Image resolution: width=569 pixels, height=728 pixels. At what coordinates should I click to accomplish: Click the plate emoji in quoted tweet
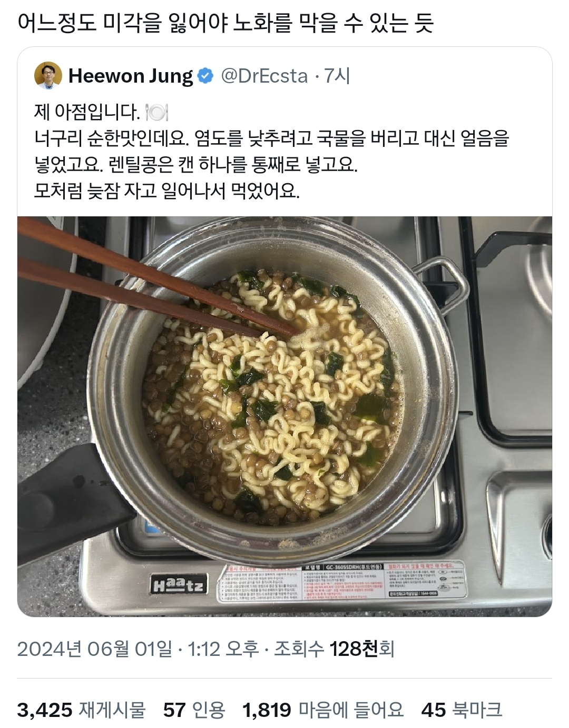[156, 112]
